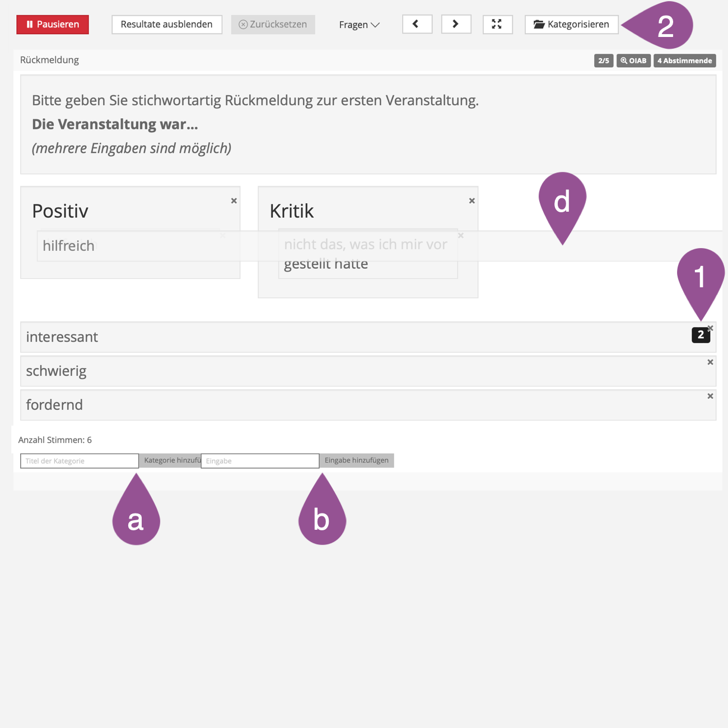Click the 4 Abstimmende badge
Viewport: 728px width, 728px height.
click(x=684, y=60)
